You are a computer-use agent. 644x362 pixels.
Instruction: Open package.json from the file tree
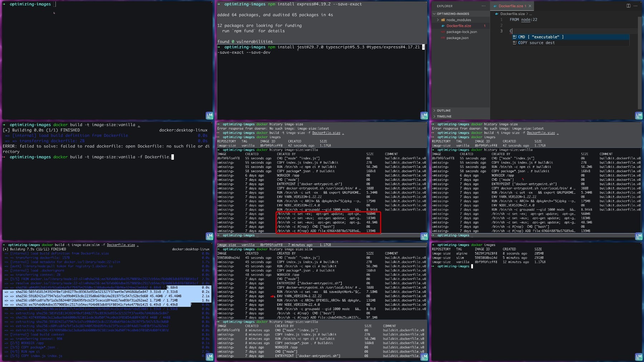pyautogui.click(x=457, y=38)
